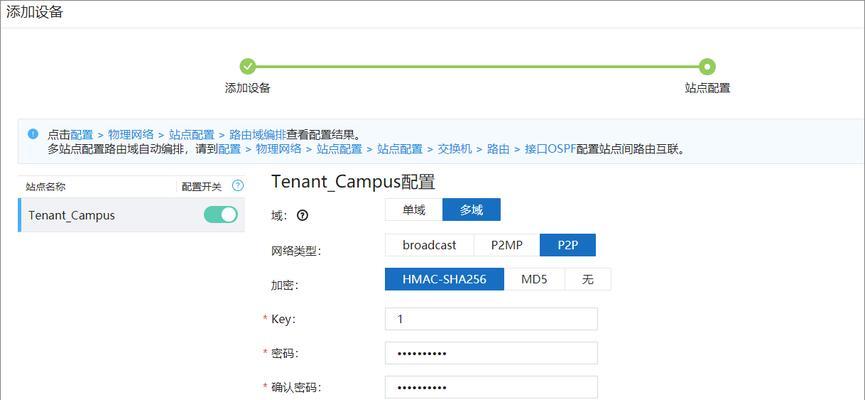This screenshot has height=400, width=865.
Task: Open first-line 物理网络 link
Action: (x=131, y=135)
